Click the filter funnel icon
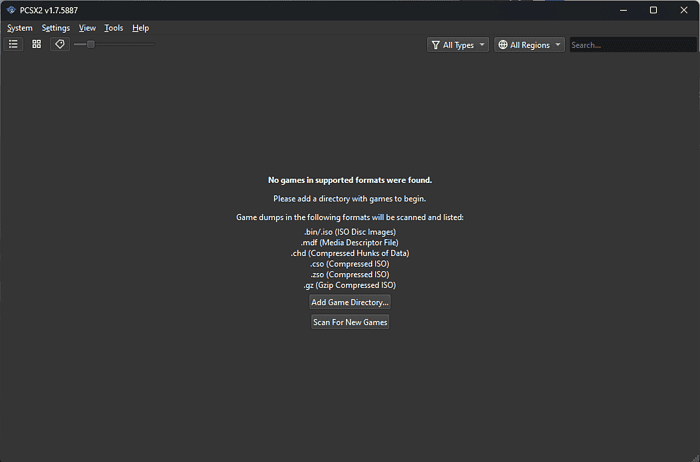 pos(435,45)
